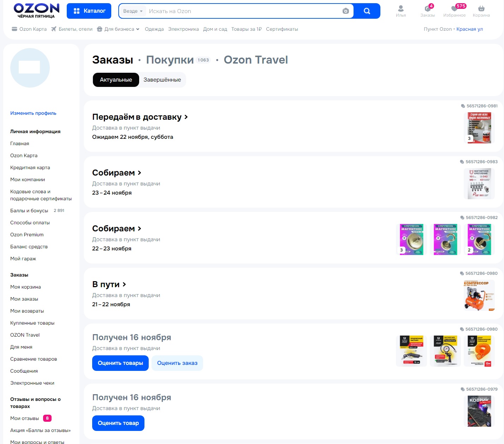Expand the Для бизнеса menu
Viewport: 504px width, 444px height.
tap(118, 29)
